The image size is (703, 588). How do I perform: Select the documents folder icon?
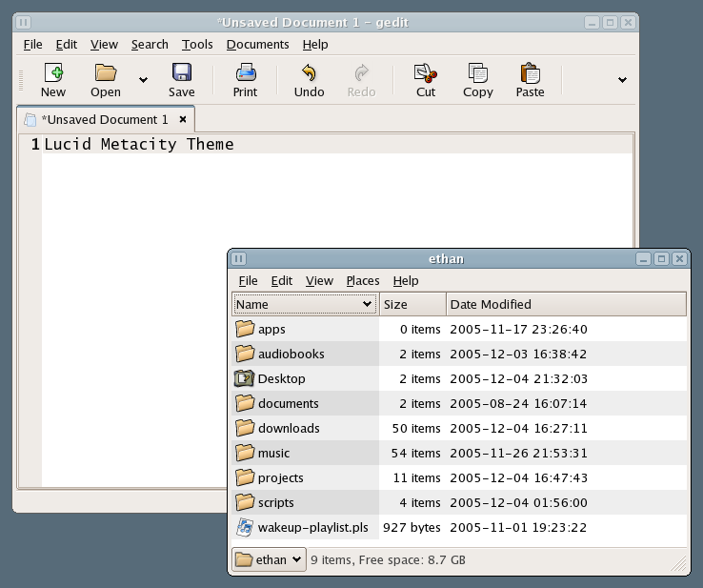pos(245,403)
